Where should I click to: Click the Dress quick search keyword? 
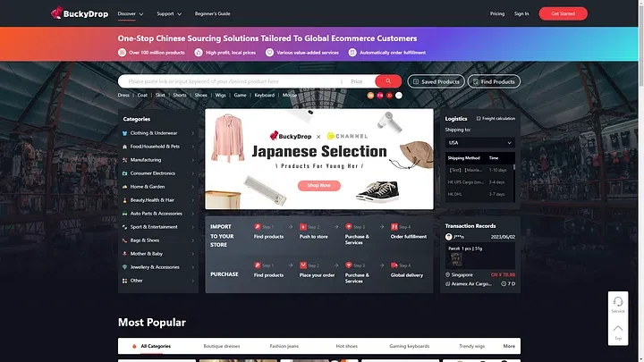pos(123,96)
